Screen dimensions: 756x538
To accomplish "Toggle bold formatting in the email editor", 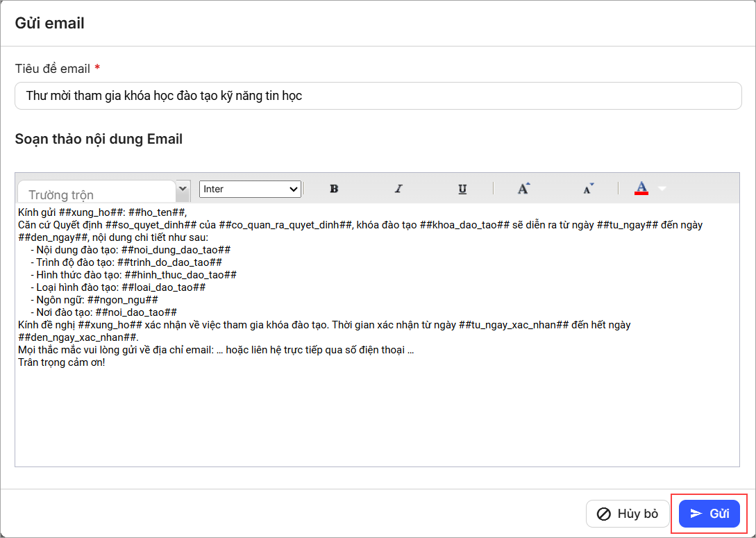I will [334, 189].
